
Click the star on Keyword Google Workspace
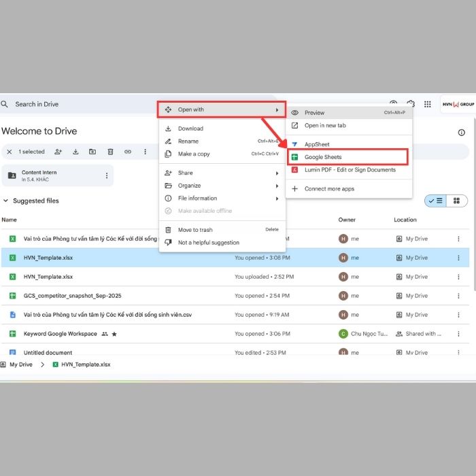point(114,334)
